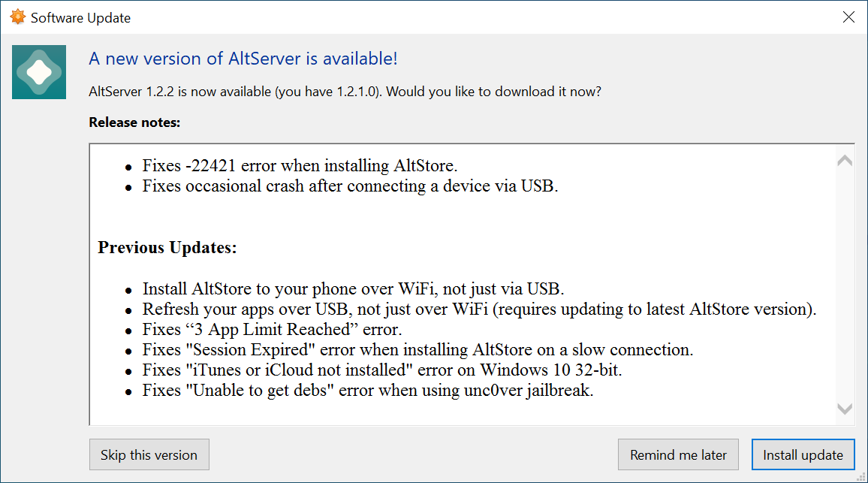This screenshot has height=483, width=868.
Task: Click the heading 'A new version of AltServer is available!'
Action: (243, 59)
